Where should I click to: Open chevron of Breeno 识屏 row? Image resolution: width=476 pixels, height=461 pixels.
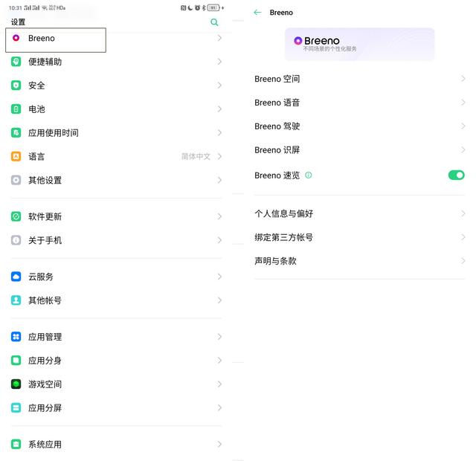(463, 149)
